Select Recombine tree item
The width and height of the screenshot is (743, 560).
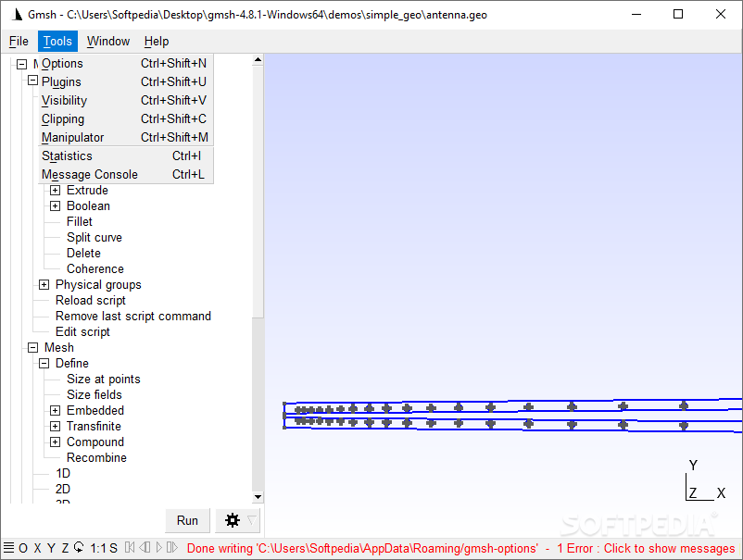pyautogui.click(x=96, y=457)
